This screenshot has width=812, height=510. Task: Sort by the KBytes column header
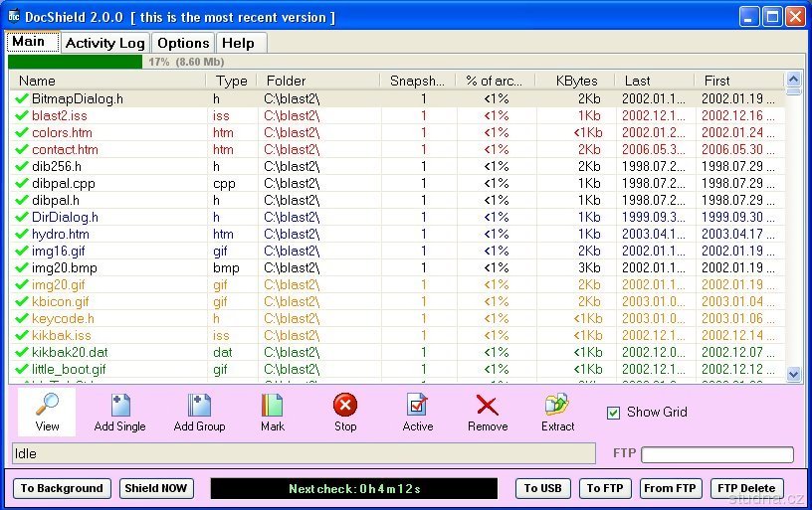point(575,81)
